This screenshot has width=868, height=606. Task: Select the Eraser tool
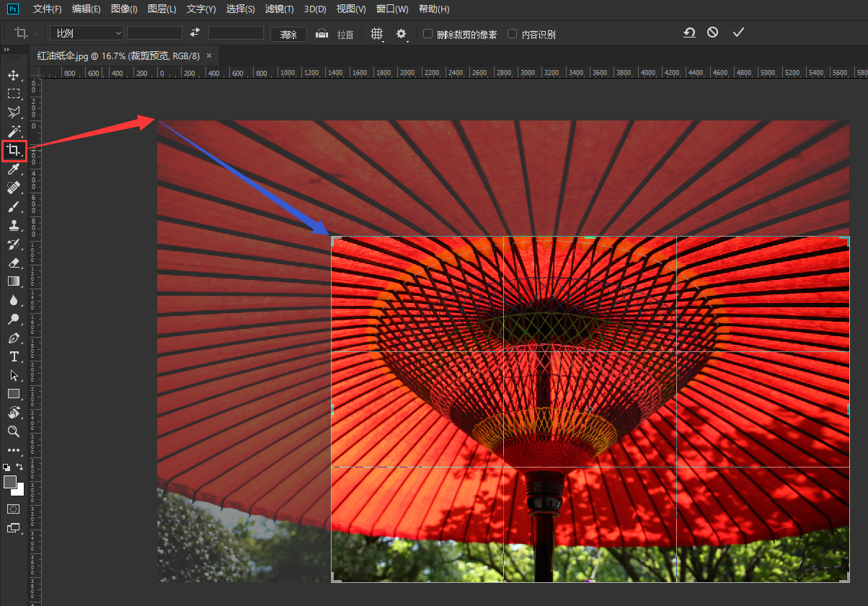[14, 263]
